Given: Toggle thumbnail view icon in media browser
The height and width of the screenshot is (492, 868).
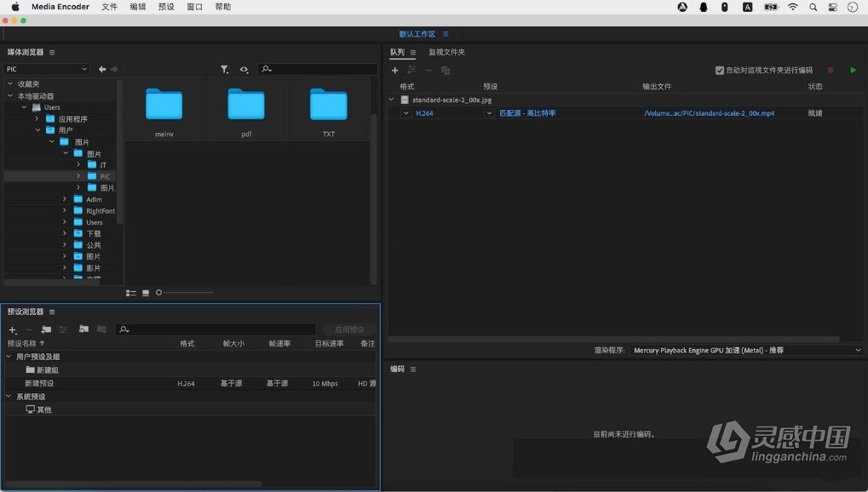Looking at the screenshot, I should (x=145, y=292).
